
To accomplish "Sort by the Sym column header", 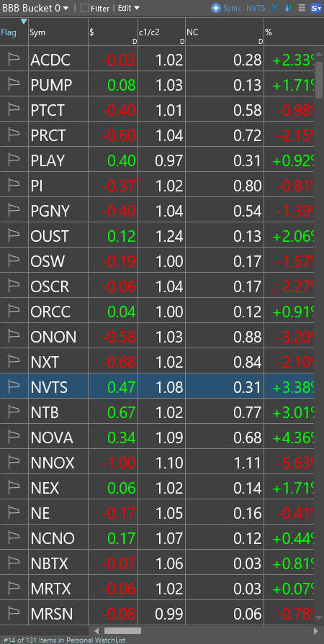I will tap(58, 32).
